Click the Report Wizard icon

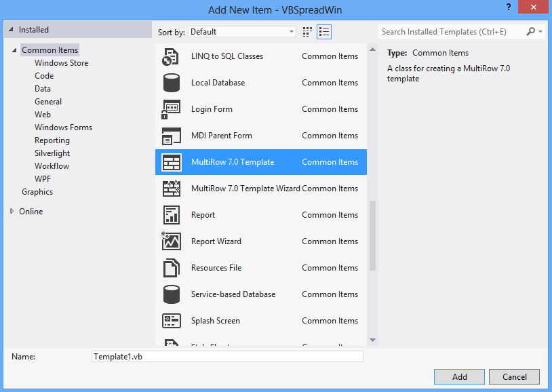(x=171, y=241)
